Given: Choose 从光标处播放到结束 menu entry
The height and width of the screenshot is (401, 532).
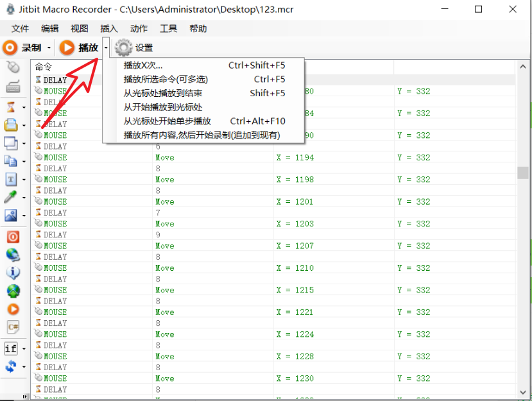Looking at the screenshot, I should pos(203,93).
